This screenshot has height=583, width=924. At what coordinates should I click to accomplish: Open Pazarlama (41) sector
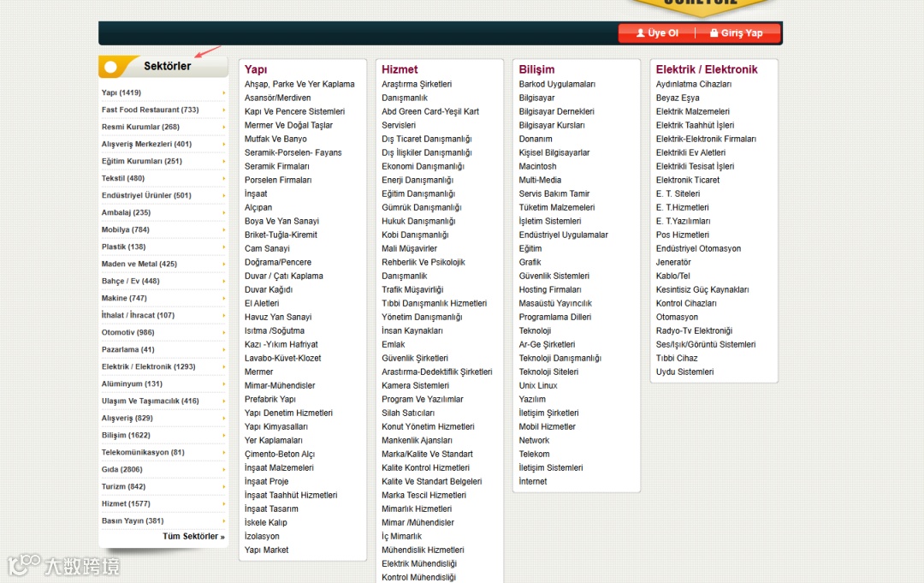click(127, 349)
